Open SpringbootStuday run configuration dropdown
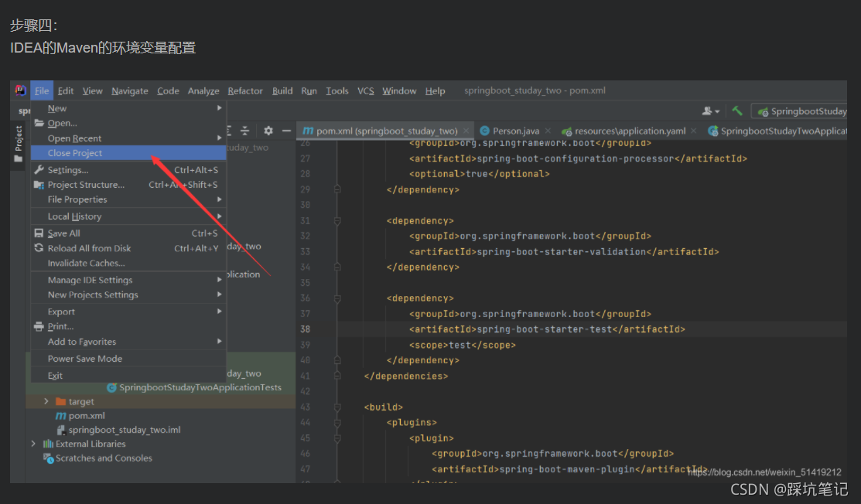The image size is (861, 504). [799, 111]
